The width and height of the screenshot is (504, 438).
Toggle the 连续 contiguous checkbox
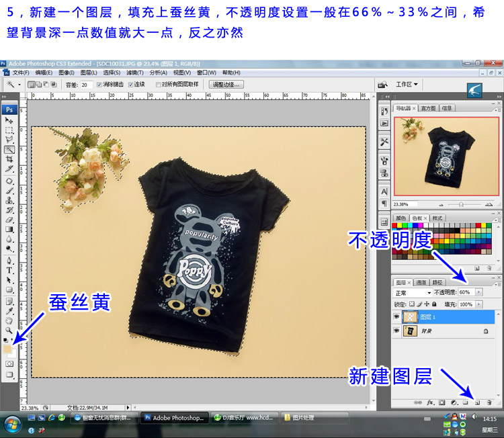tap(130, 85)
